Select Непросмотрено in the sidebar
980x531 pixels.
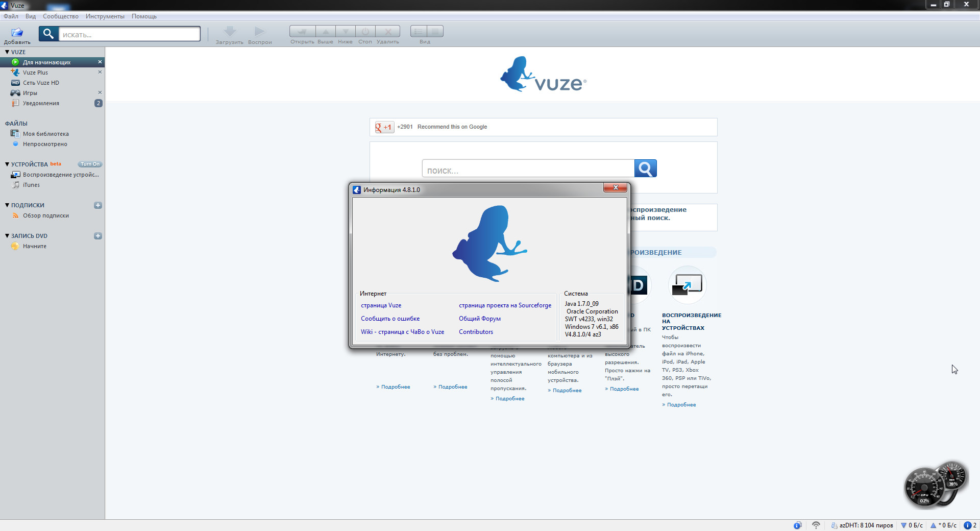52,144
